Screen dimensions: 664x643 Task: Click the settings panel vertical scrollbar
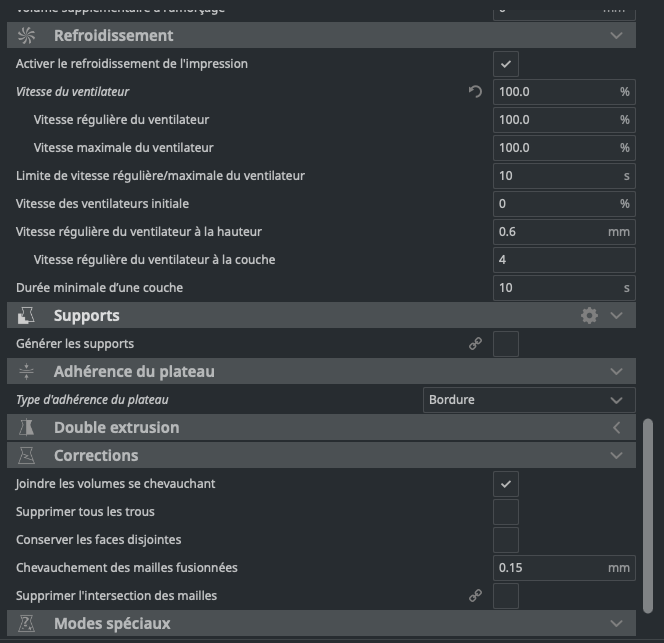[x=648, y=520]
